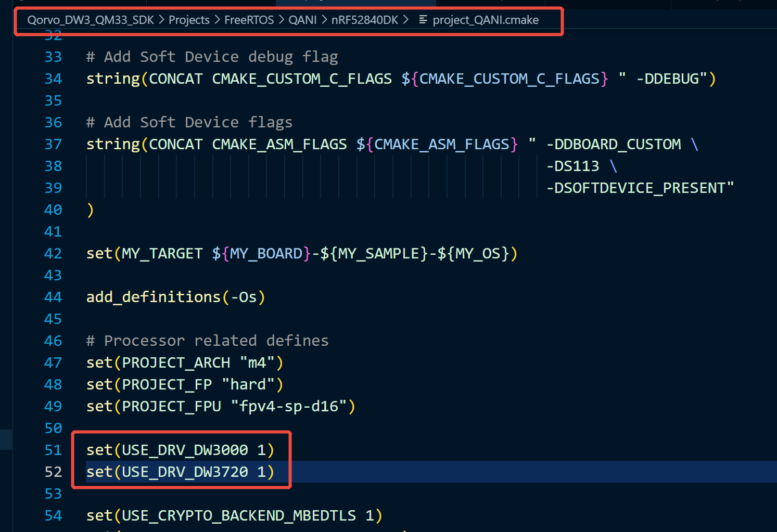Click on PROJECT_ARCH in line 47
Screen dimensions: 777x532
point(176,362)
